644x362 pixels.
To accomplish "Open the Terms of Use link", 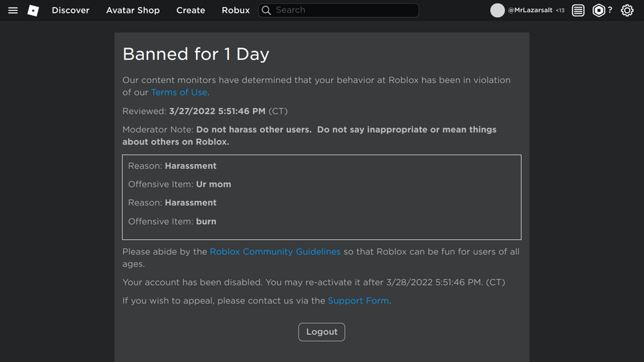I will click(179, 92).
